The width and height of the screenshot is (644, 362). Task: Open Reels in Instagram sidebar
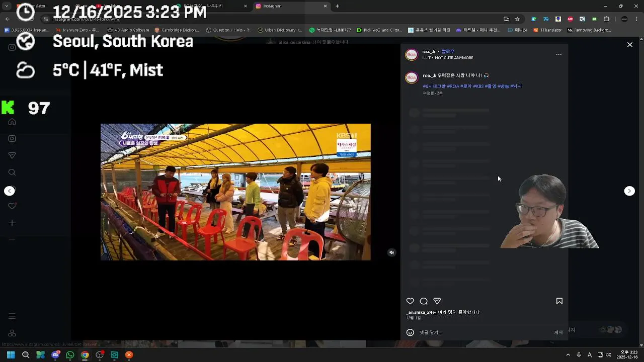pos(12,138)
